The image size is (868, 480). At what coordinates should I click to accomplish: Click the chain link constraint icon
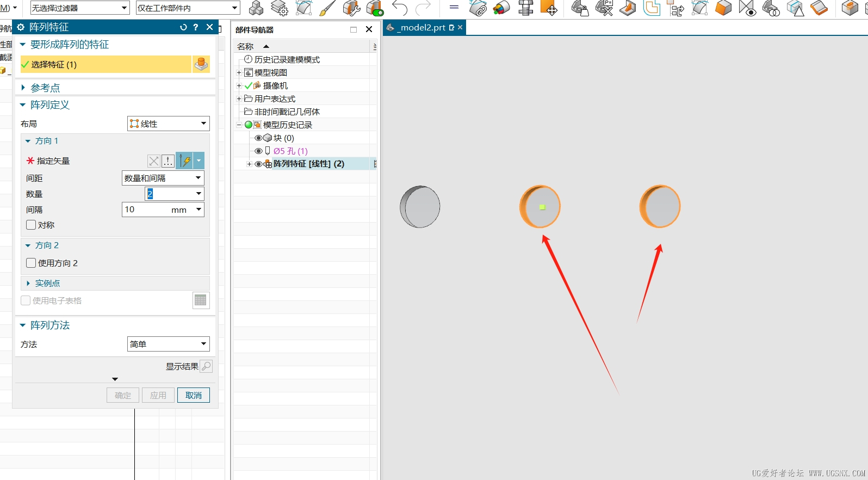pyautogui.click(x=478, y=8)
